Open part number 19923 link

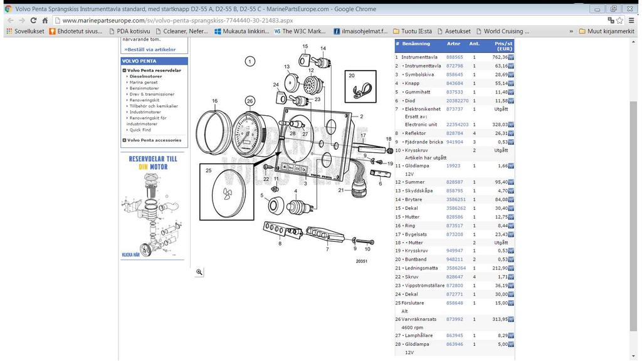[453, 166]
